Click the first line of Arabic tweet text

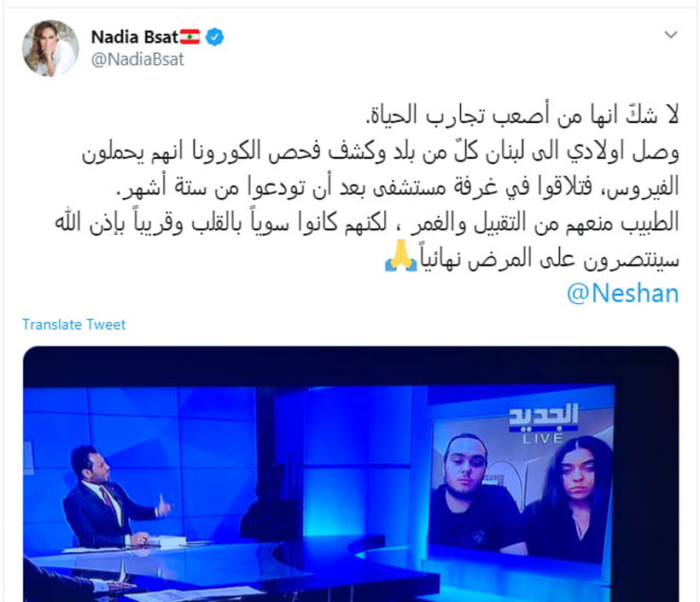[x=522, y=115]
